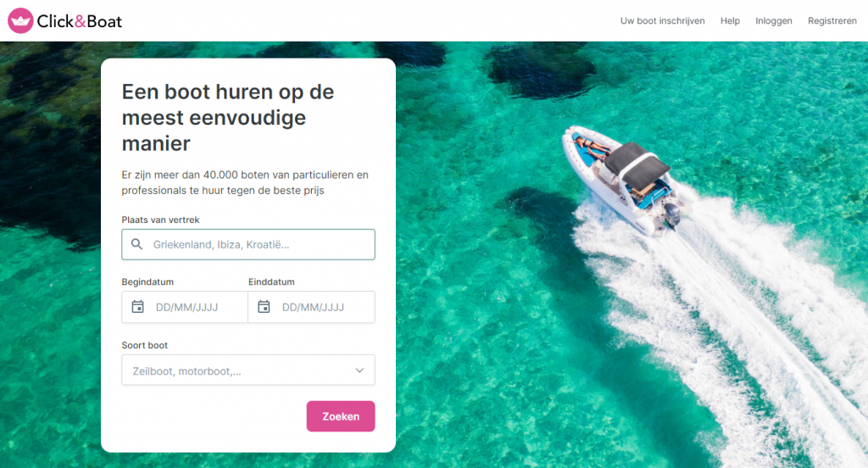This screenshot has width=868, height=468.
Task: Click the pink Zoeken button
Action: click(341, 416)
